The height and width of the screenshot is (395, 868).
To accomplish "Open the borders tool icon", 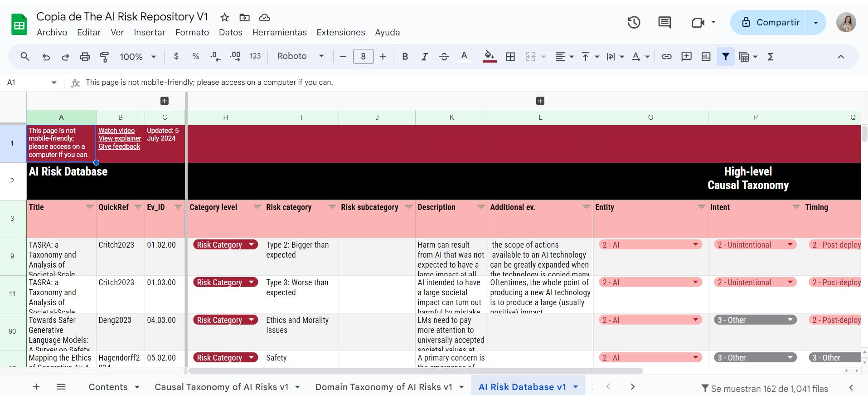I will pyautogui.click(x=510, y=57).
